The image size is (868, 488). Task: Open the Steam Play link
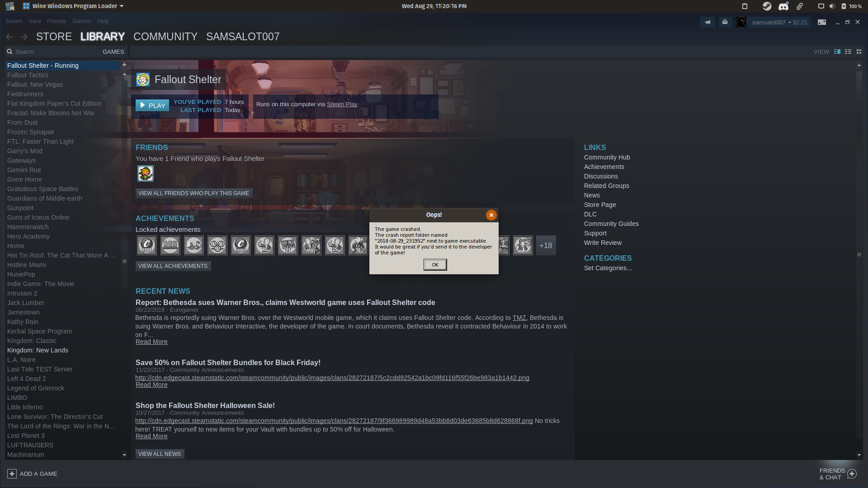342,104
